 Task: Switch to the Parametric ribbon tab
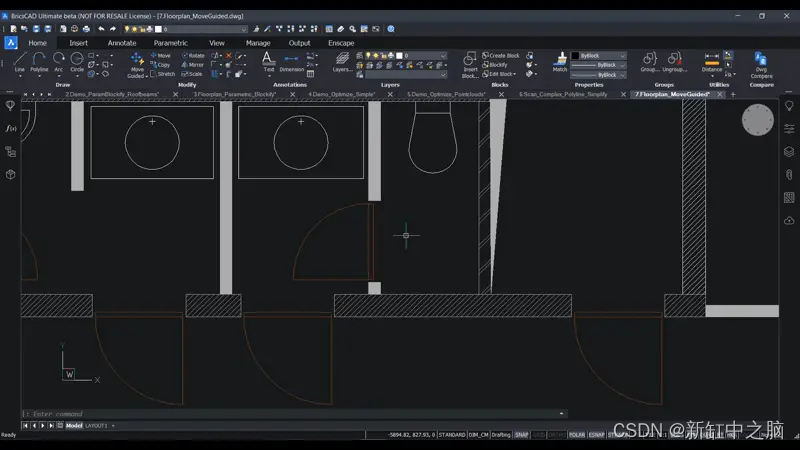[x=171, y=43]
